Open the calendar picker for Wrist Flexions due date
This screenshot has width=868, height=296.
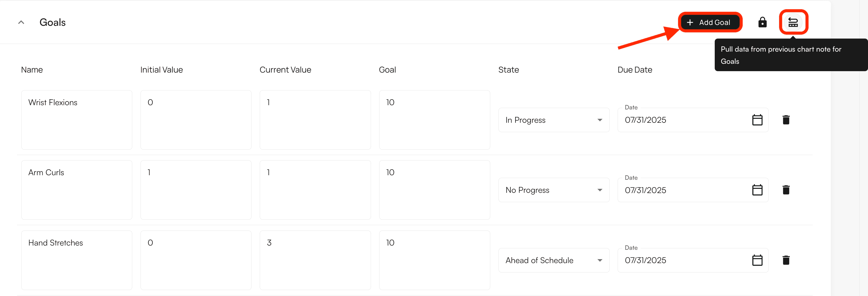pos(758,120)
